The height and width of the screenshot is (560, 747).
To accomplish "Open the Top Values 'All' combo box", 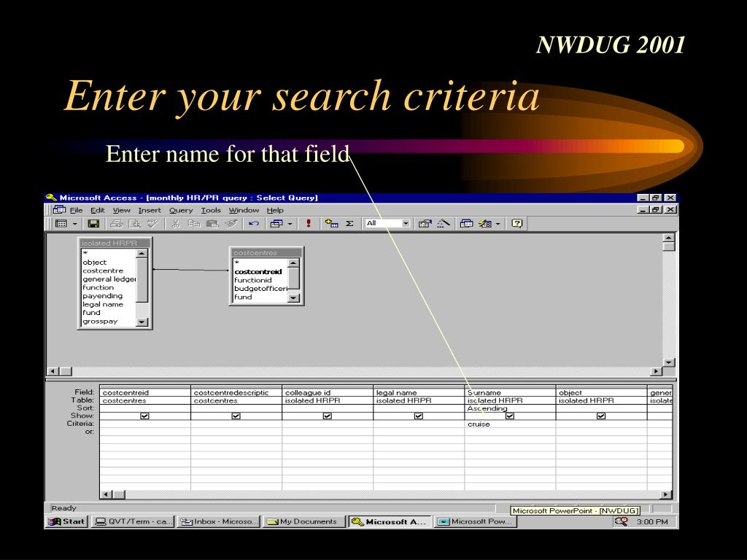I will click(388, 223).
